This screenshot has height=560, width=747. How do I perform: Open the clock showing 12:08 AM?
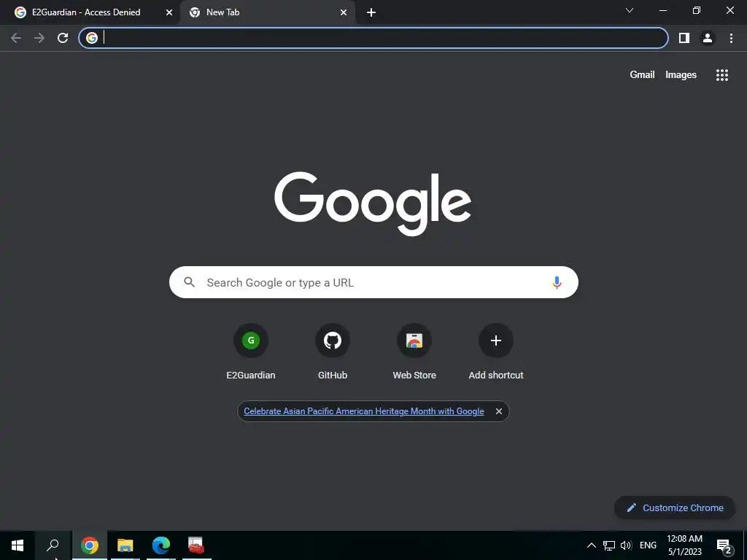(x=684, y=545)
